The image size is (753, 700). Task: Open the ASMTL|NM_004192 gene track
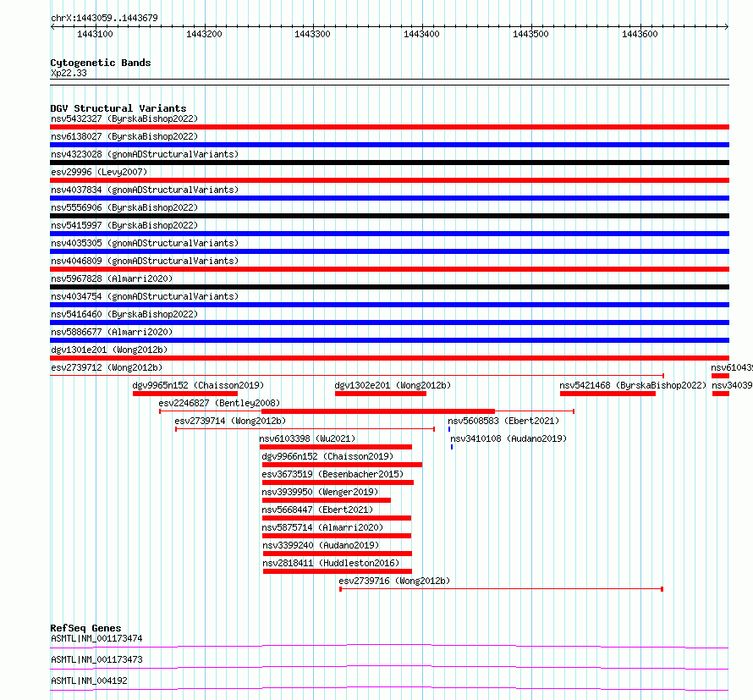click(x=389, y=689)
